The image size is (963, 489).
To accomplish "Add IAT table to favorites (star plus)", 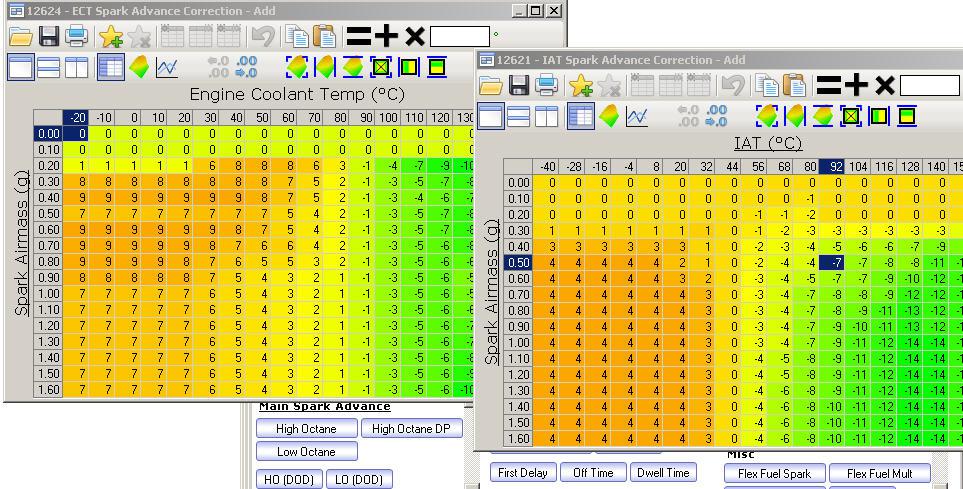I will [x=580, y=85].
